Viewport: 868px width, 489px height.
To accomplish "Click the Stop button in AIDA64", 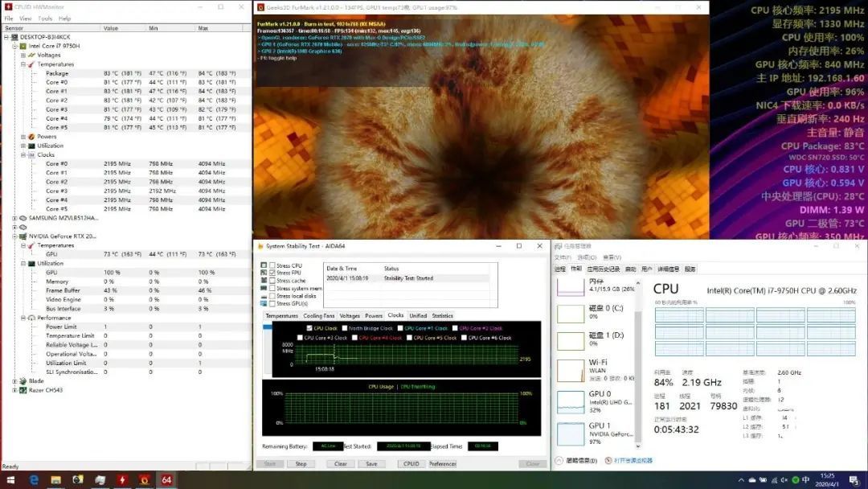I will pyautogui.click(x=301, y=463).
